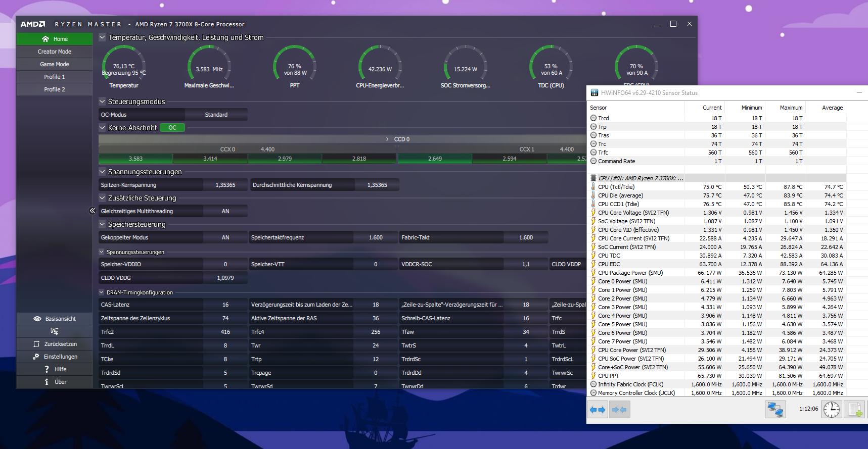Switch to Creator Mode
The image size is (868, 449).
[x=55, y=52]
